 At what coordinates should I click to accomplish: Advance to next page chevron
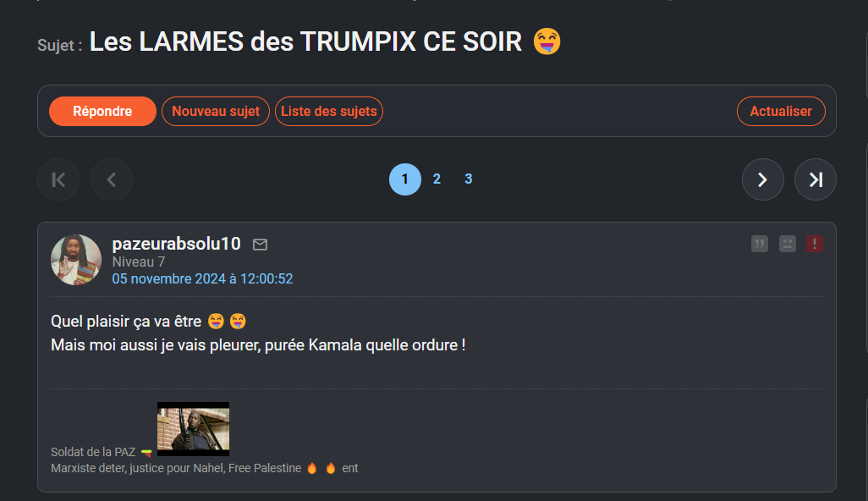(763, 179)
